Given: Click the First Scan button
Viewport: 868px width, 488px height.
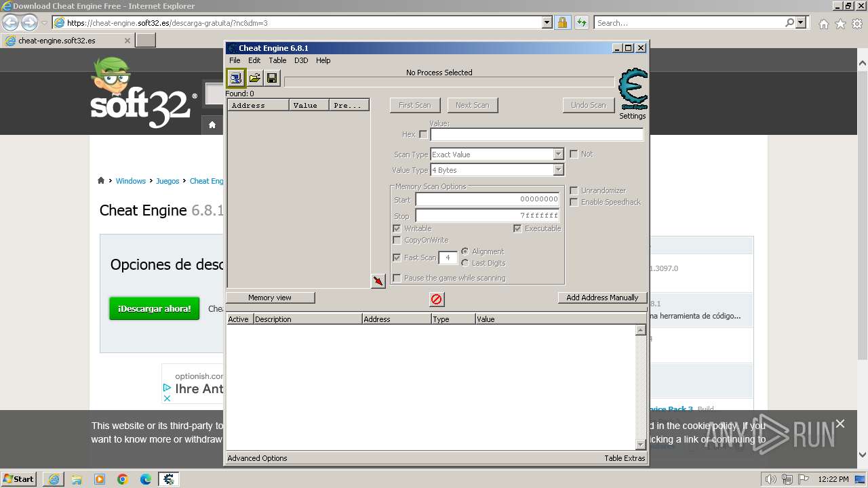Looking at the screenshot, I should [415, 105].
